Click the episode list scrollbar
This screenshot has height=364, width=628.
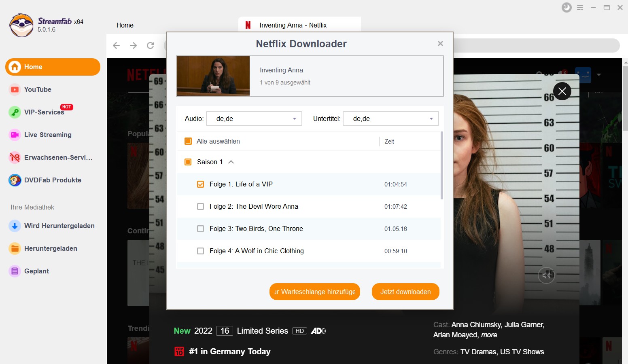[x=442, y=165]
